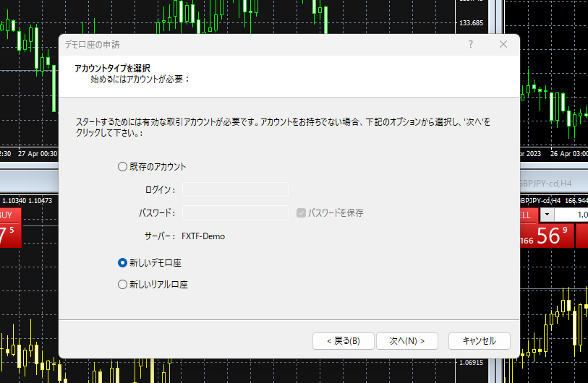Click the アカウントタイプを選択 heading text
The image size is (588, 383).
coord(112,69)
